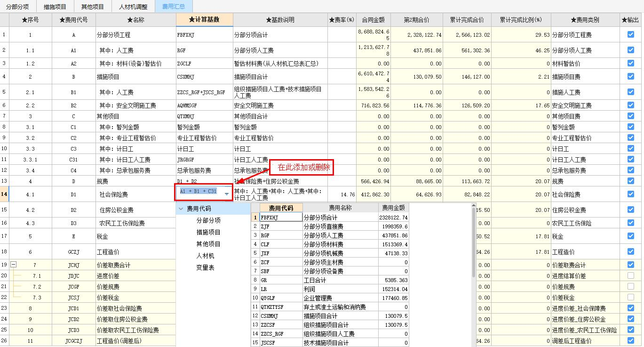The height and width of the screenshot is (347, 644).
Task: Select the 费率 cell showing 14.76
Action: 341,194
